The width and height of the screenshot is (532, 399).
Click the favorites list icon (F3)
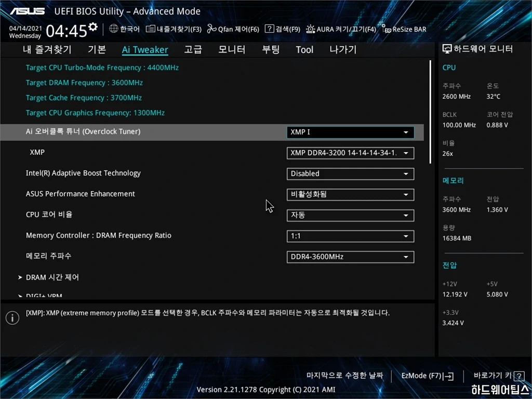(x=150, y=29)
